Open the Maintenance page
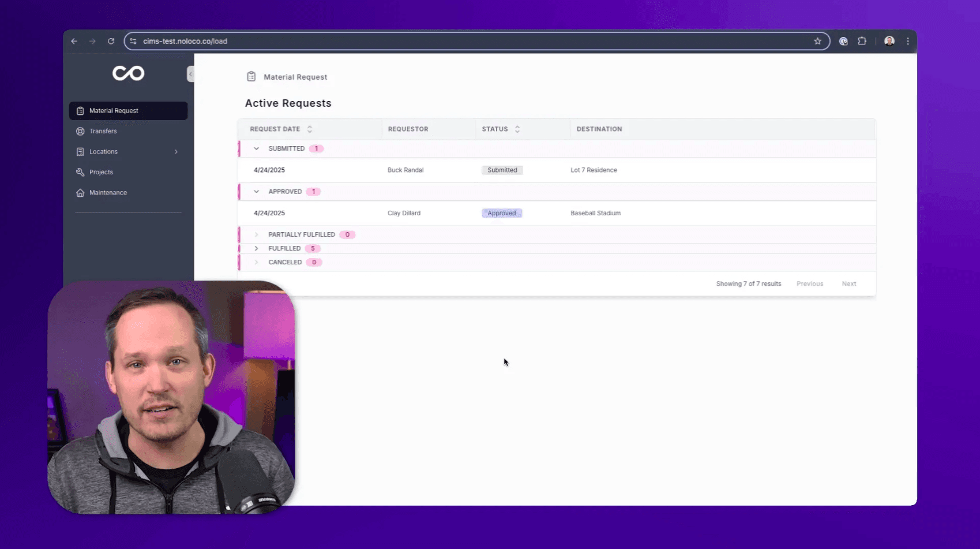The width and height of the screenshot is (980, 549). tap(128, 193)
